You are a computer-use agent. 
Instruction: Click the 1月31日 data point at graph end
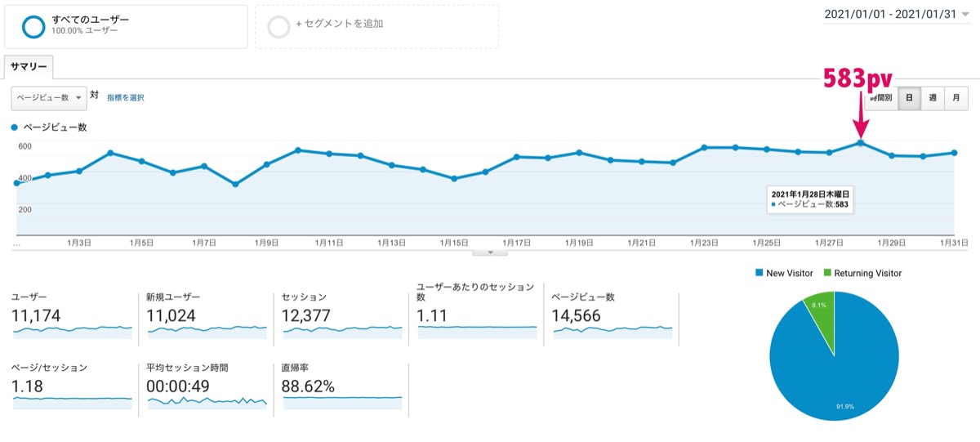[x=954, y=153]
